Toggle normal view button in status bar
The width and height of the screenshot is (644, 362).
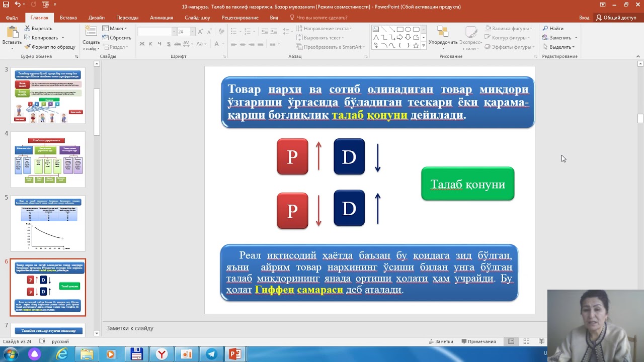click(x=511, y=341)
